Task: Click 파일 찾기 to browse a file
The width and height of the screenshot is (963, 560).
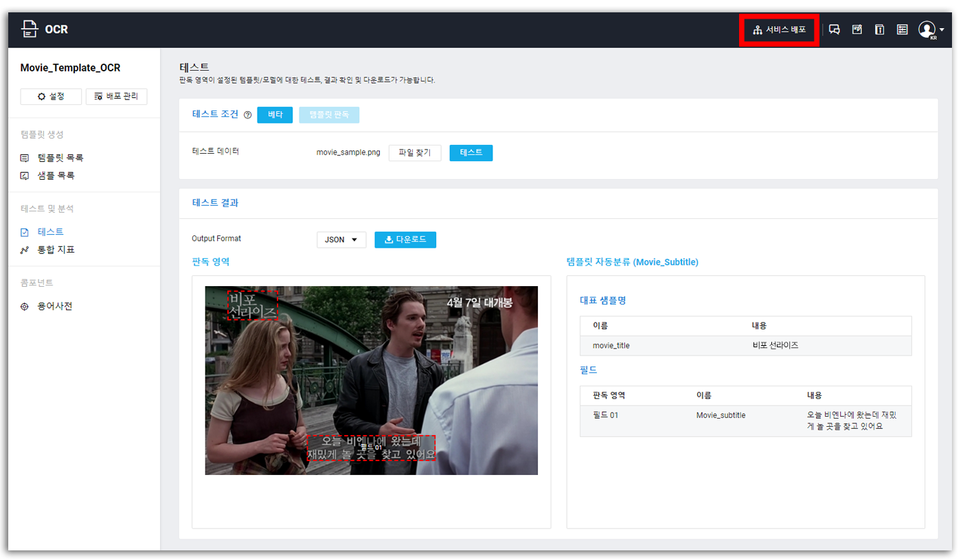Action: 415,152
